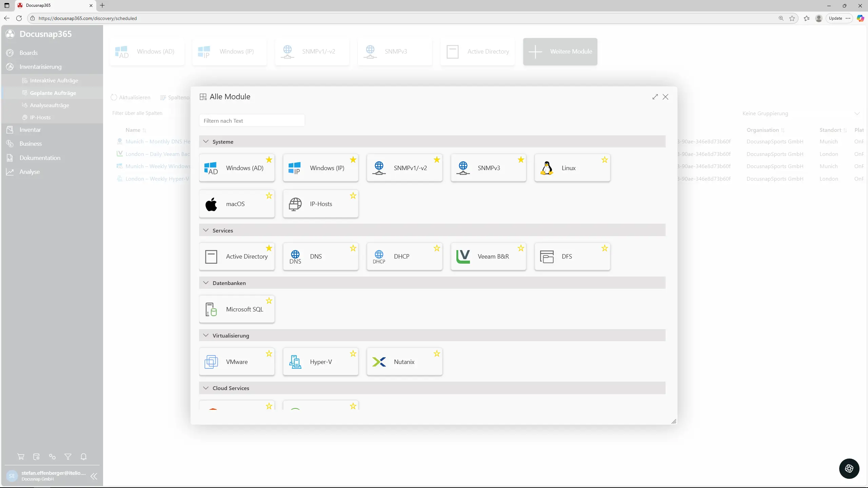
Task: Click the Filtern nach Text field
Action: point(252,121)
